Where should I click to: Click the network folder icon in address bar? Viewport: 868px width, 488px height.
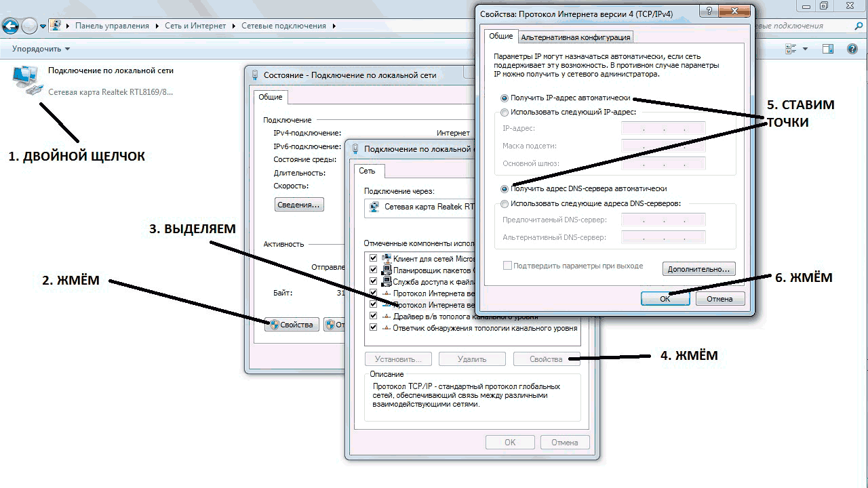click(x=56, y=26)
